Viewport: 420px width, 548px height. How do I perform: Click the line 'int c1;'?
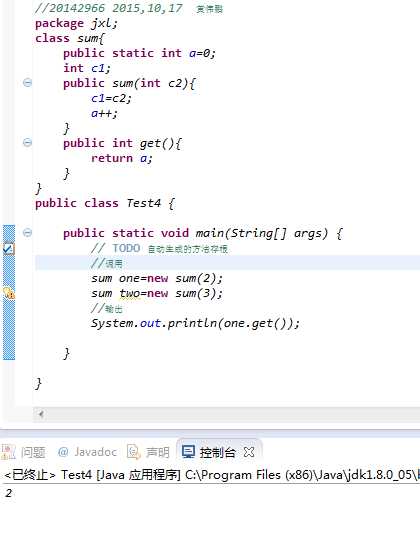pos(87,68)
